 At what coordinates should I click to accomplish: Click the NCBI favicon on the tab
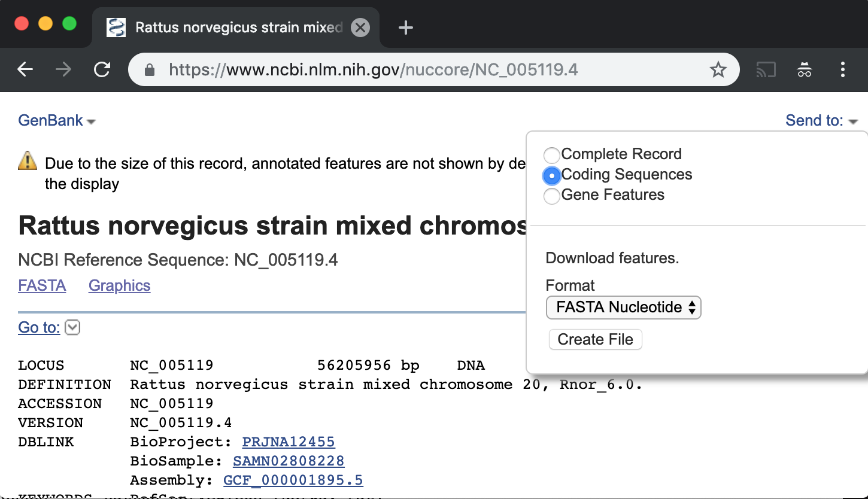tap(116, 28)
